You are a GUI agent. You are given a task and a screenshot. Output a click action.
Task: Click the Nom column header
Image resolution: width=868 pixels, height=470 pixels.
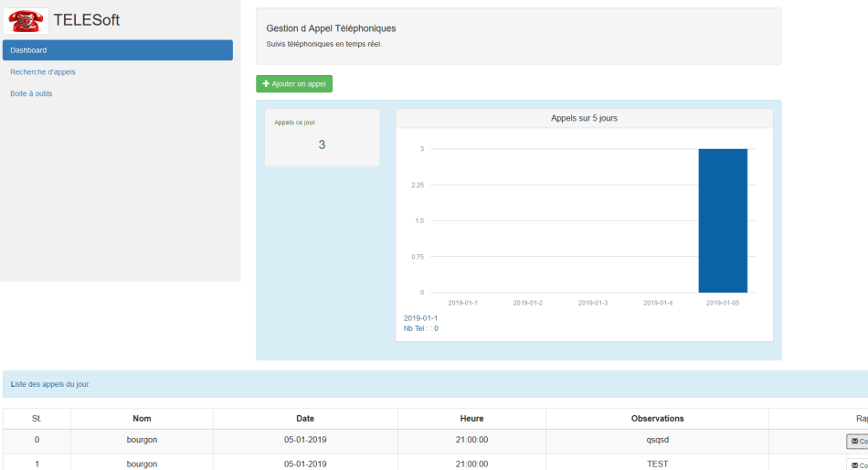coord(142,418)
